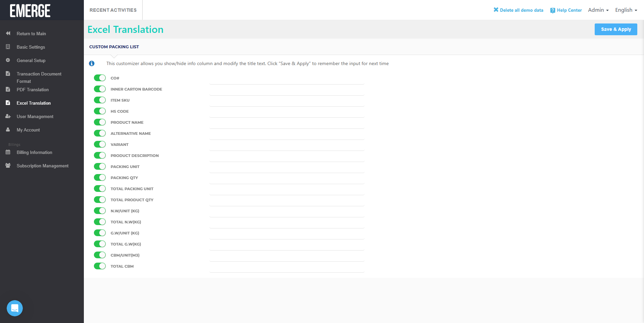This screenshot has width=644, height=323.
Task: Click the Subscription Management group icon
Action: click(x=8, y=166)
